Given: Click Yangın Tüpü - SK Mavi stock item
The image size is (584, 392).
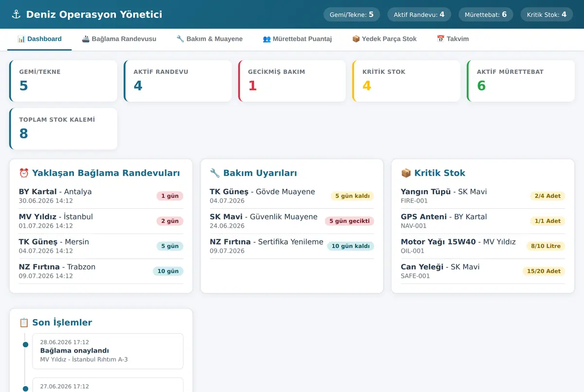Looking at the screenshot, I should [x=483, y=196].
